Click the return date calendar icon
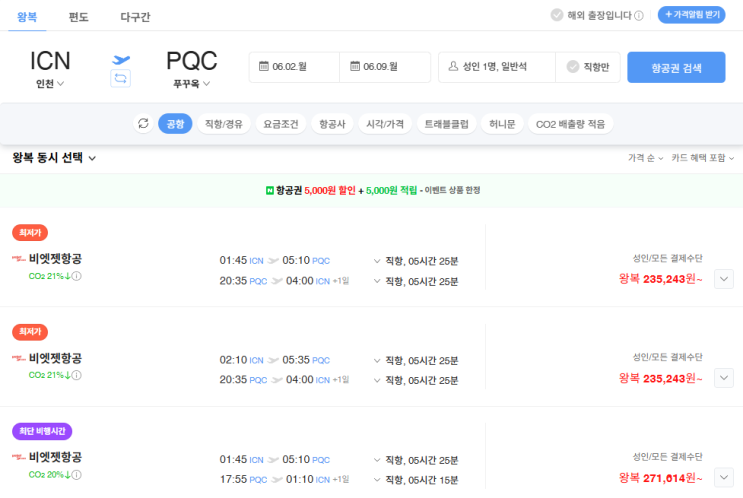This screenshot has width=743, height=498. 355,67
